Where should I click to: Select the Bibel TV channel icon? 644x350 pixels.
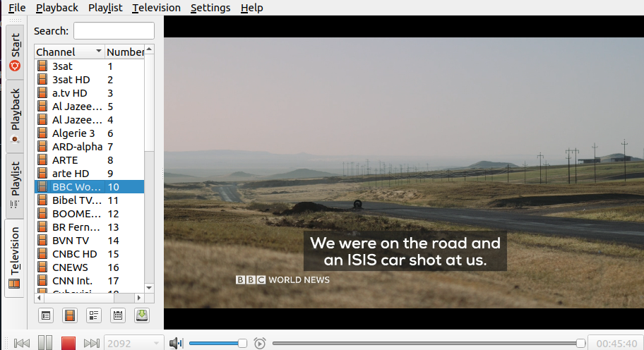click(x=42, y=200)
